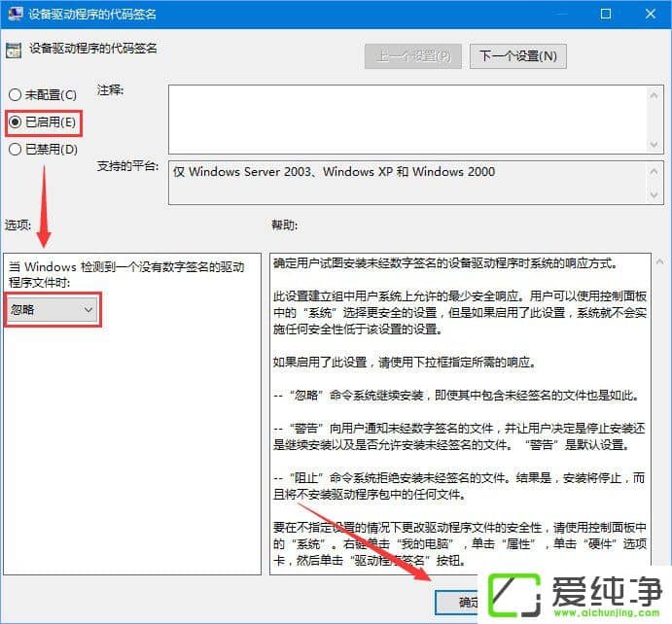Click the 注释: label

coord(110,90)
